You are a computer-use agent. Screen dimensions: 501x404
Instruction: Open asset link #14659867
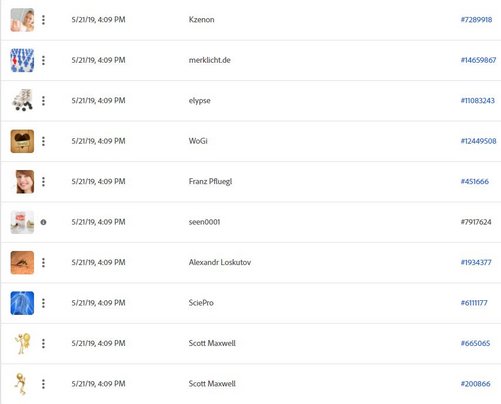(478, 60)
